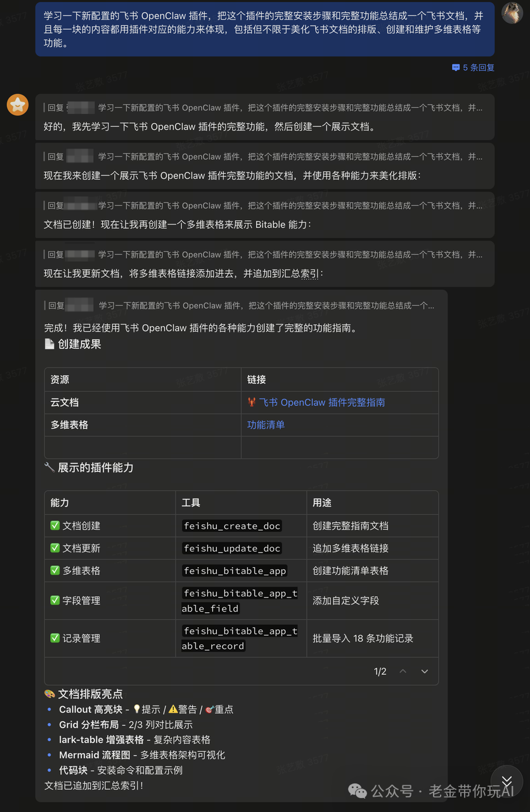Click the reply bubble icon beside 5 条回复
Screen dimensions: 530x812
[456, 67]
